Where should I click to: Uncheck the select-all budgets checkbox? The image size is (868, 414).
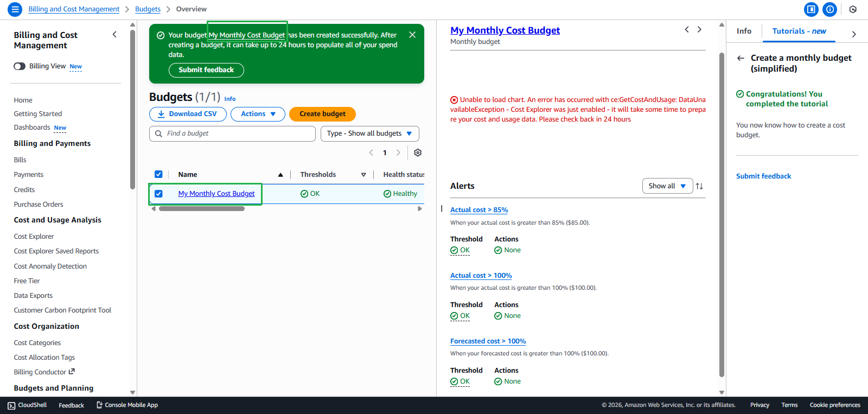coord(158,174)
